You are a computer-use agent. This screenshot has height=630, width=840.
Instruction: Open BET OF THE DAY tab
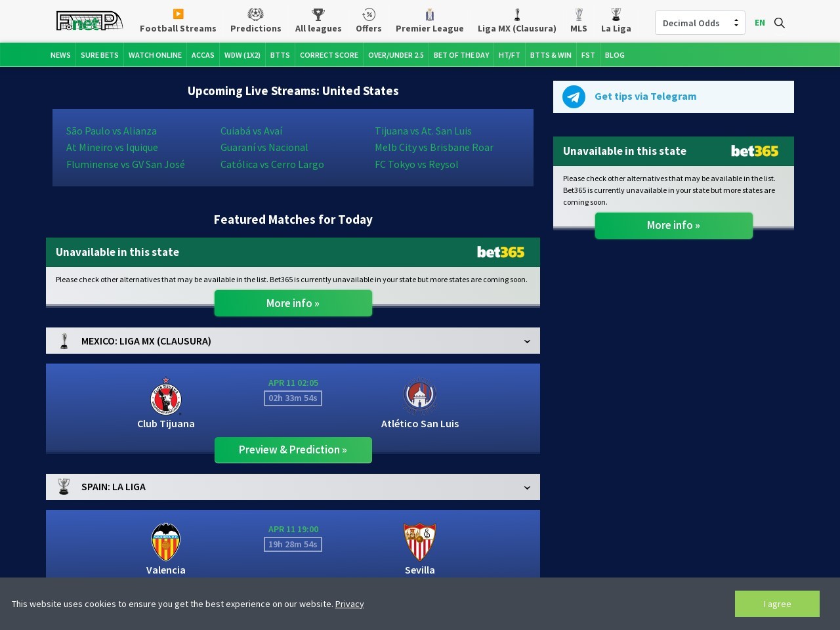tap(461, 55)
